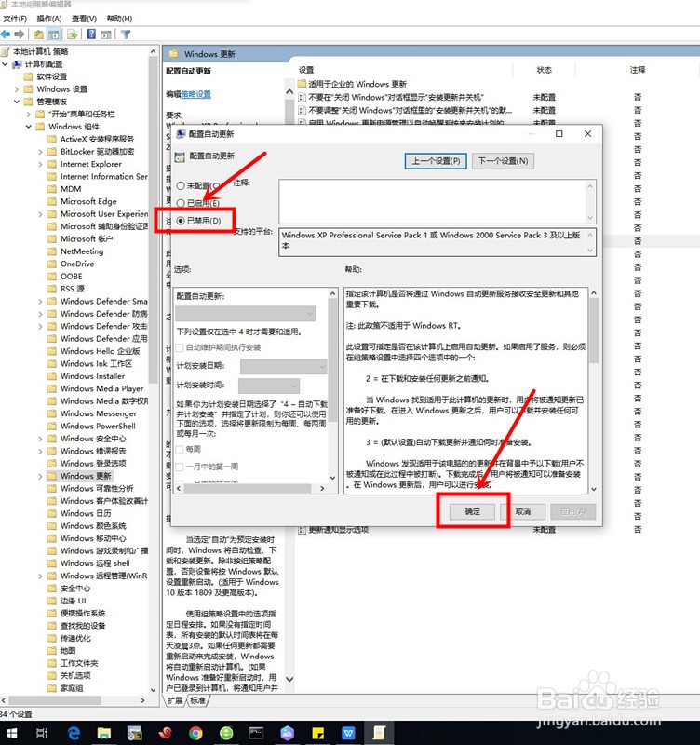Open the WPS Office taskbar icon

point(348,733)
